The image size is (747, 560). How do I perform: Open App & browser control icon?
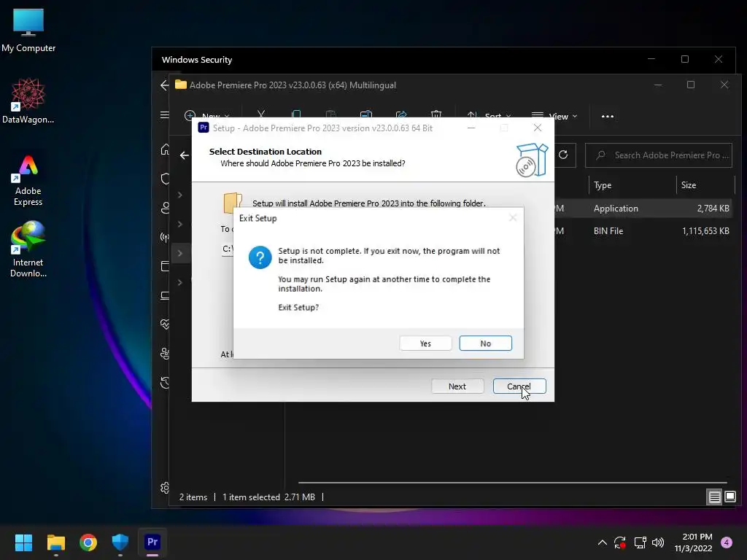(x=165, y=266)
